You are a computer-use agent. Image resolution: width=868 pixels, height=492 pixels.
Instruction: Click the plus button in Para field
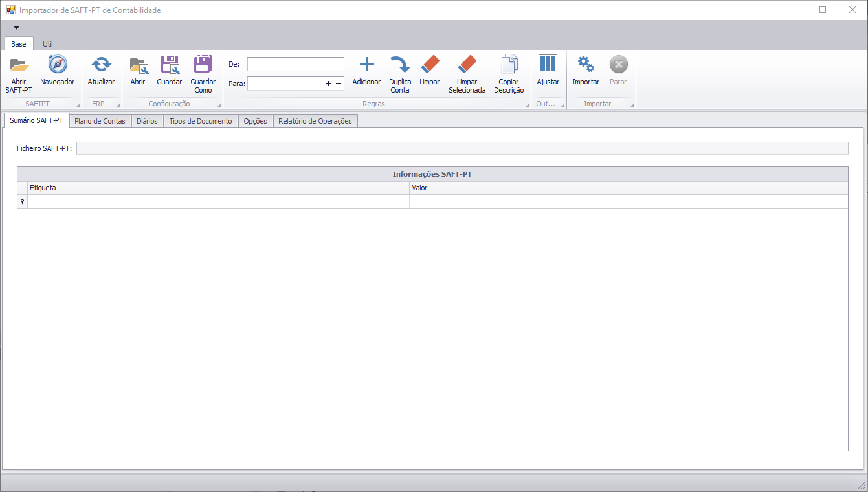click(328, 84)
